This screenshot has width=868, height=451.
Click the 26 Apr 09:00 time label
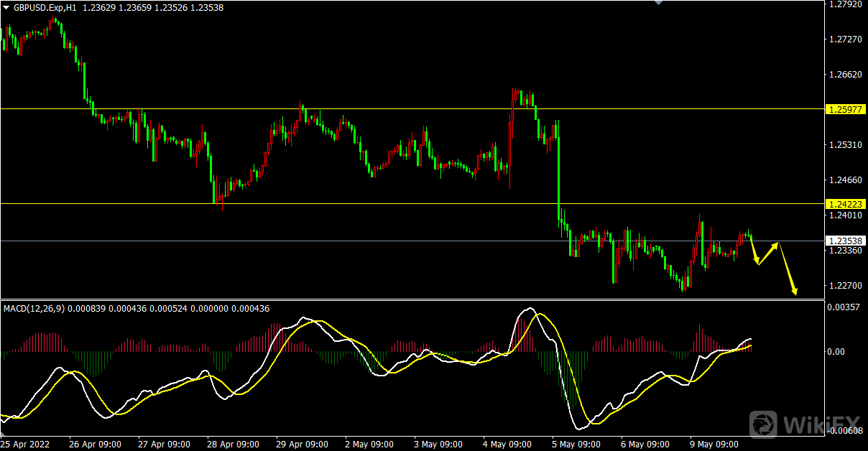click(x=95, y=445)
